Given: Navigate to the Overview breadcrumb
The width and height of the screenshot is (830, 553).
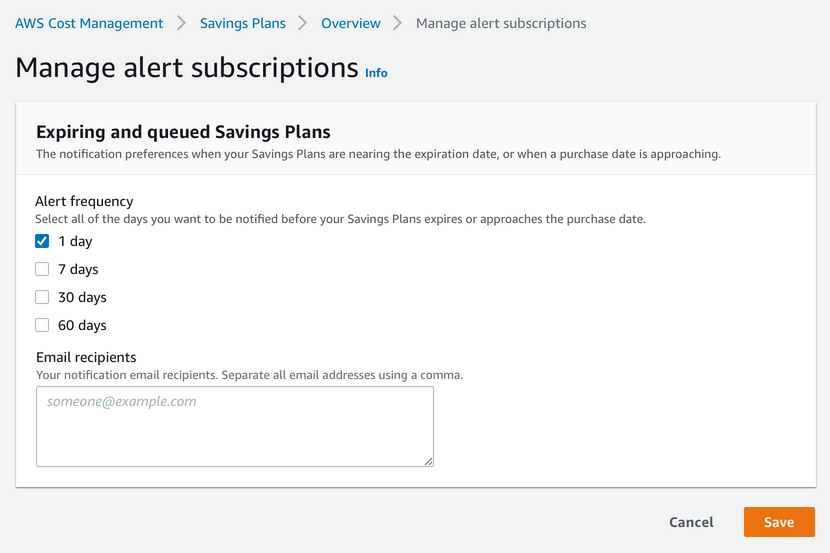Looking at the screenshot, I should coord(350,23).
